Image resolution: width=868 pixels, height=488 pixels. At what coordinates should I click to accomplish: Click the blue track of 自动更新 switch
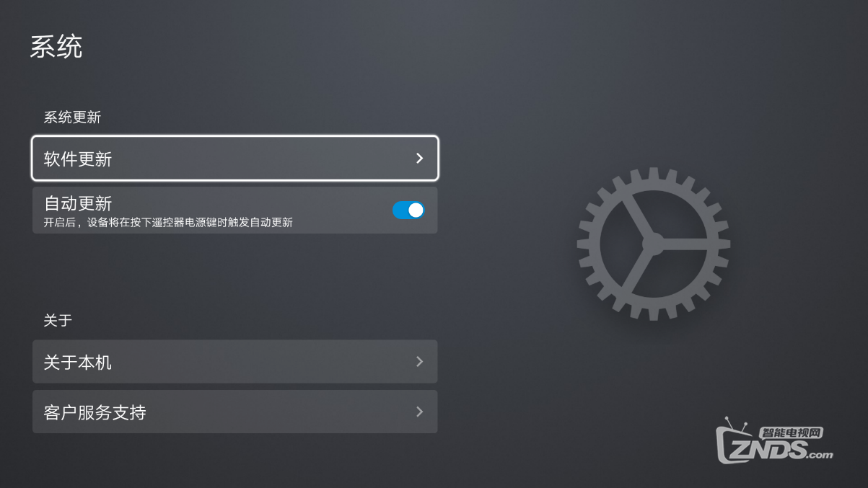(x=400, y=210)
